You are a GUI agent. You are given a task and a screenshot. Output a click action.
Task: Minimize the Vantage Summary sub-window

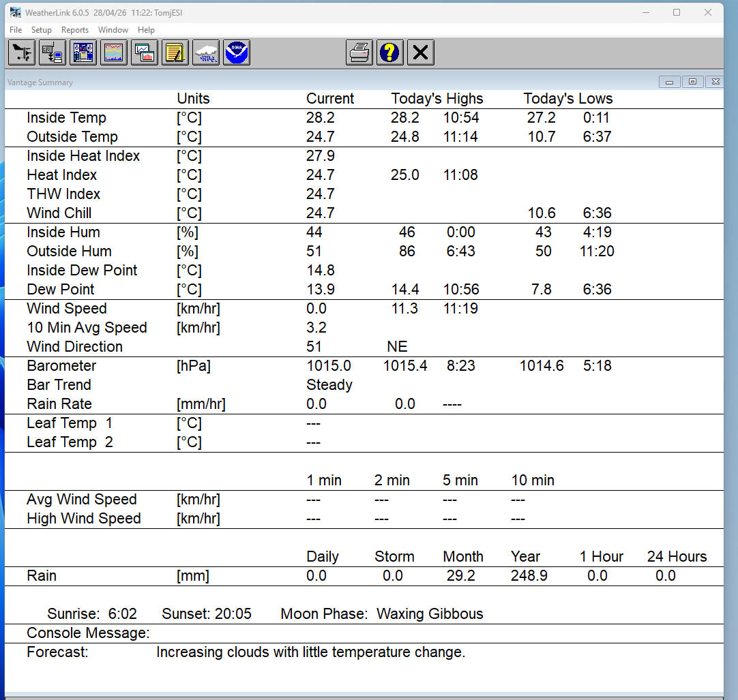669,82
